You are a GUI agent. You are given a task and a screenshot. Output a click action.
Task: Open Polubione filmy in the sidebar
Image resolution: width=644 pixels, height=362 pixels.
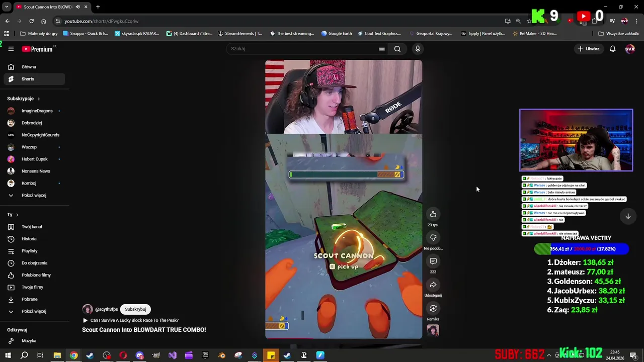(x=34, y=275)
